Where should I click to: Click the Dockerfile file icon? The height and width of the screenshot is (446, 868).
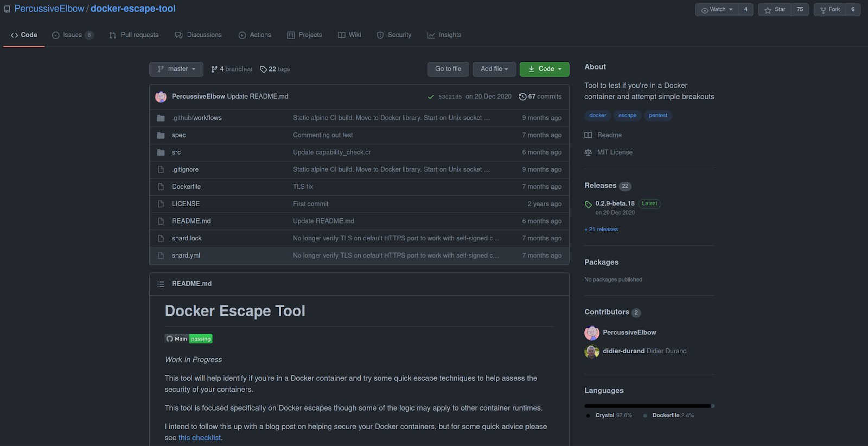click(x=161, y=187)
